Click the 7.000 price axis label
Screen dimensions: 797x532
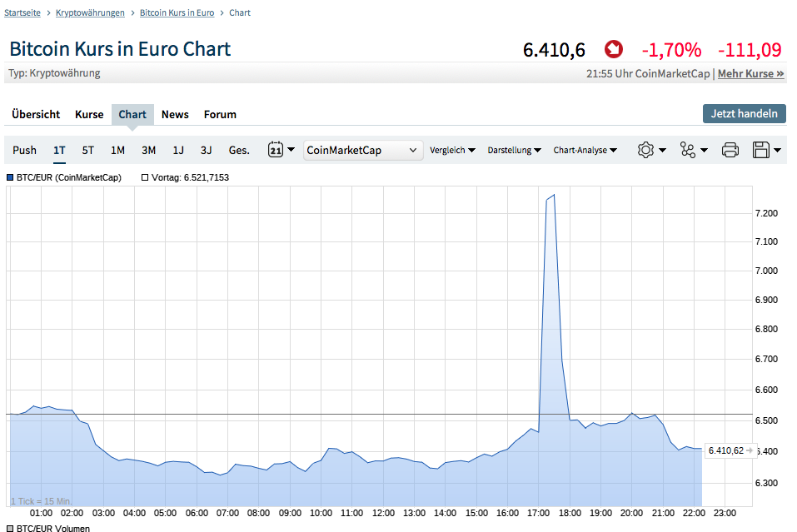click(766, 271)
